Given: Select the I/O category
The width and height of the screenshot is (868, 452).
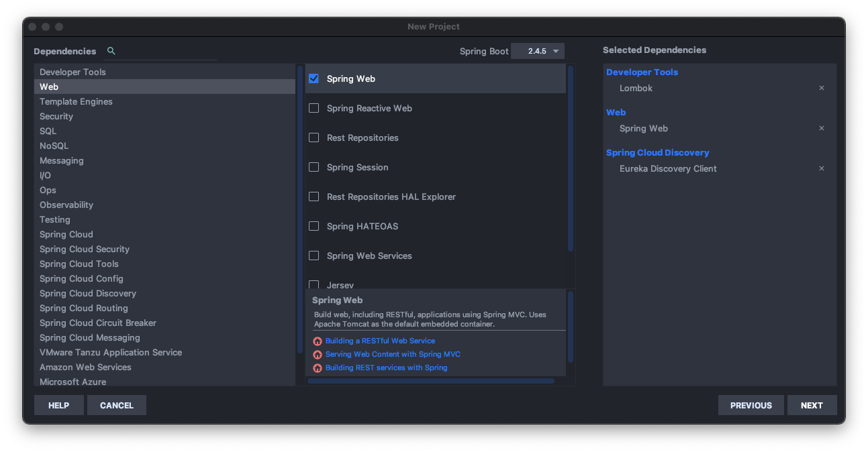Looking at the screenshot, I should [x=164, y=175].
